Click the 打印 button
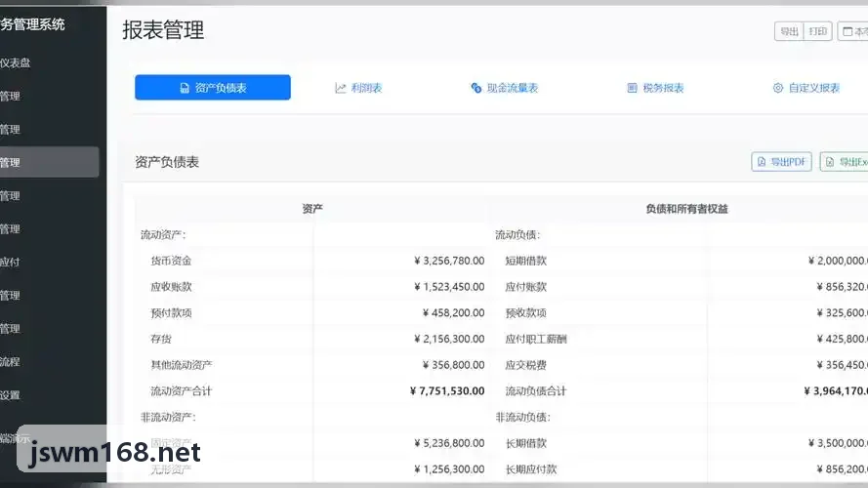The width and height of the screenshot is (868, 488). tap(817, 31)
